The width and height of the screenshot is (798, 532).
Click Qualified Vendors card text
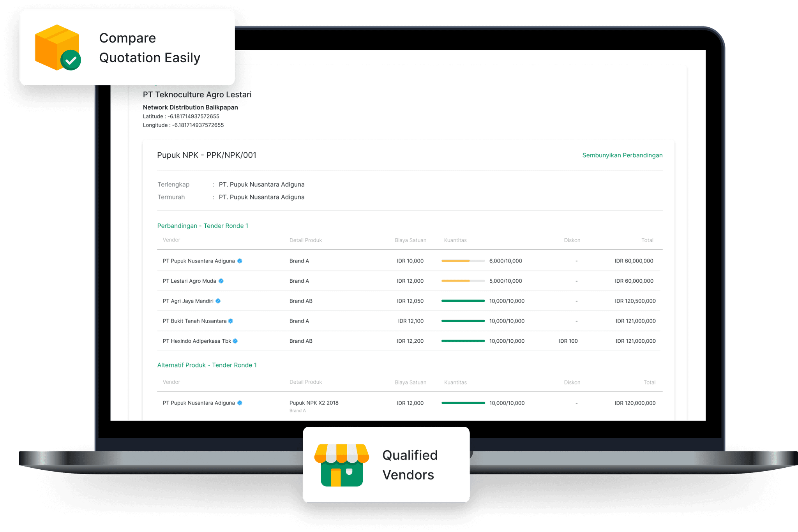[x=410, y=465]
